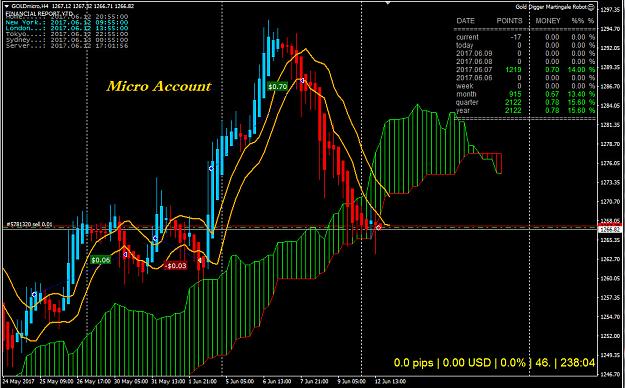Image resolution: width=625 pixels, height=388 pixels.
Task: Click the yellow pips and USD status line
Action: (494, 362)
